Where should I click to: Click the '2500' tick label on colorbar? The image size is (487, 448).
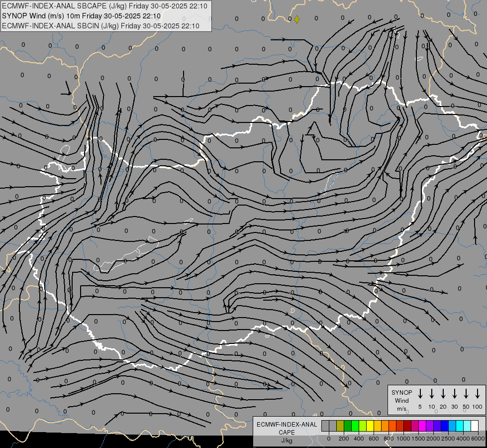point(448,439)
